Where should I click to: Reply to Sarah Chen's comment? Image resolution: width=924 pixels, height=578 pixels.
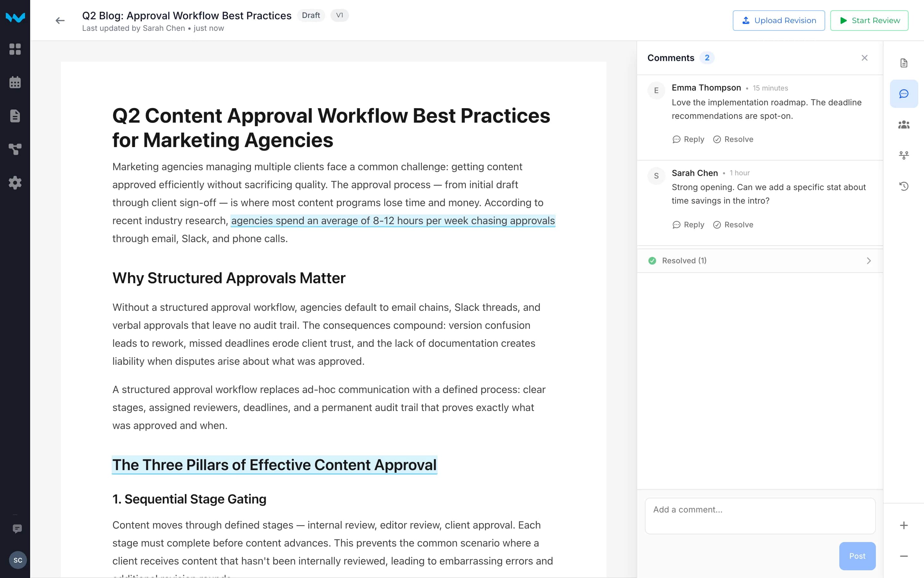688,225
